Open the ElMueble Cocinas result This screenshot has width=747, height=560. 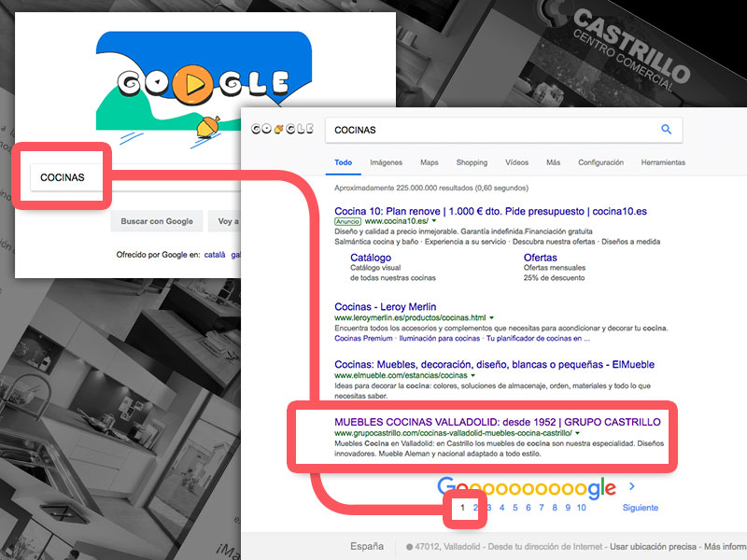(x=494, y=365)
